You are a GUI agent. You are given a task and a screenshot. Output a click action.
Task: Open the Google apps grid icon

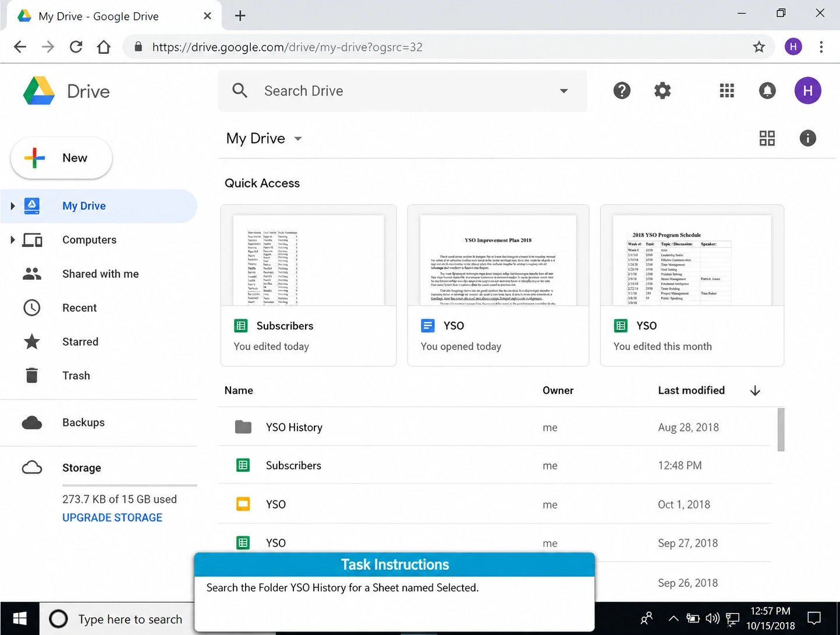[726, 91]
